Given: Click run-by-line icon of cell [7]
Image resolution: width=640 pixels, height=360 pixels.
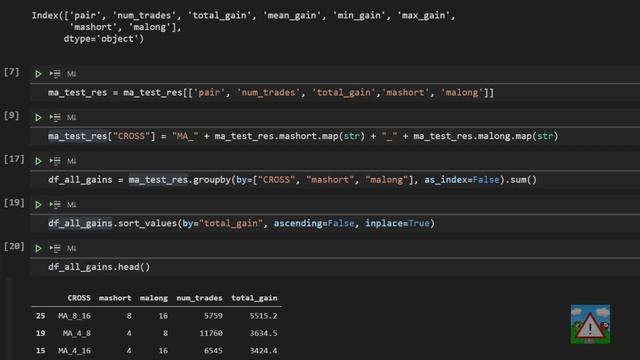Looking at the screenshot, I should 55,74.
